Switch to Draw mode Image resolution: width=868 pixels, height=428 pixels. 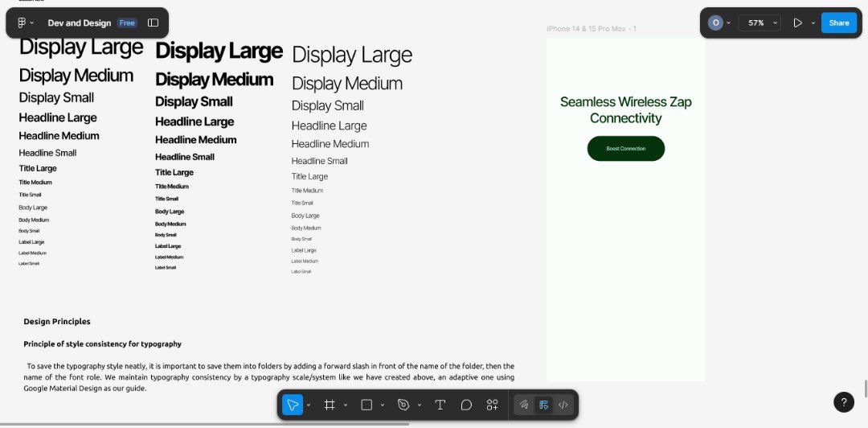[524, 405]
